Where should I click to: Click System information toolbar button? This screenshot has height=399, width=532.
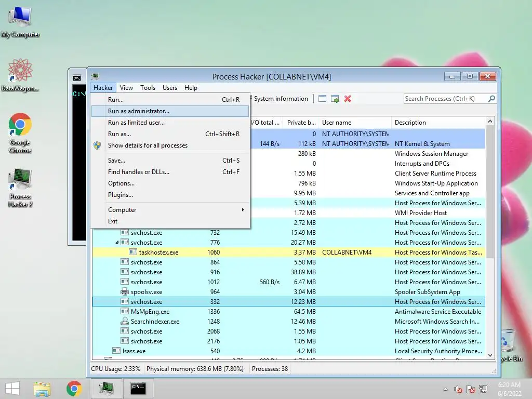click(x=280, y=99)
